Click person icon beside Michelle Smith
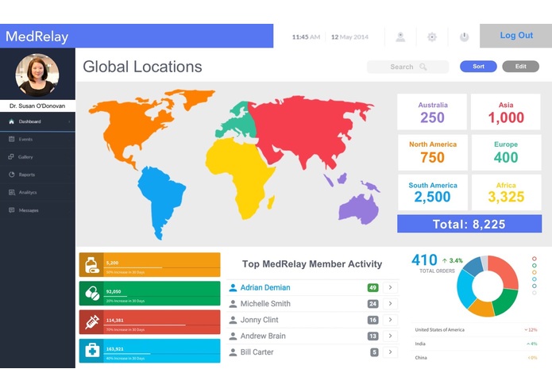Viewport: 552px width, 392px height. click(x=233, y=304)
